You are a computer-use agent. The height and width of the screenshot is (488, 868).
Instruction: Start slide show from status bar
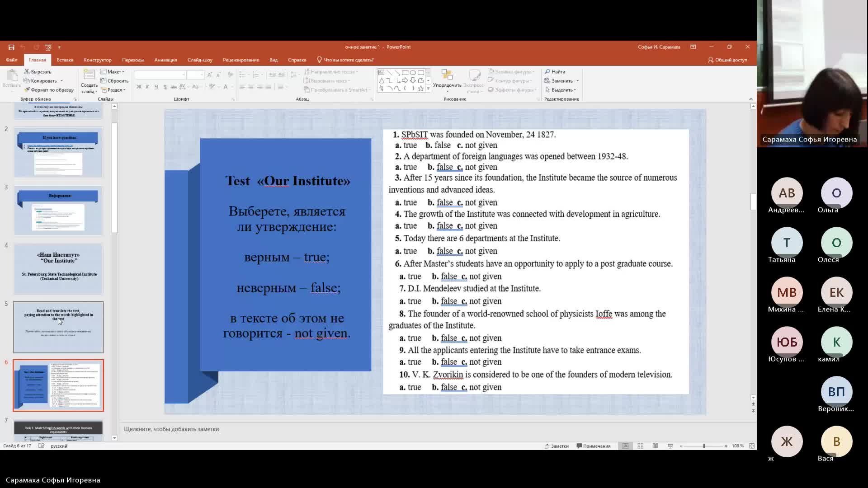[670, 446]
